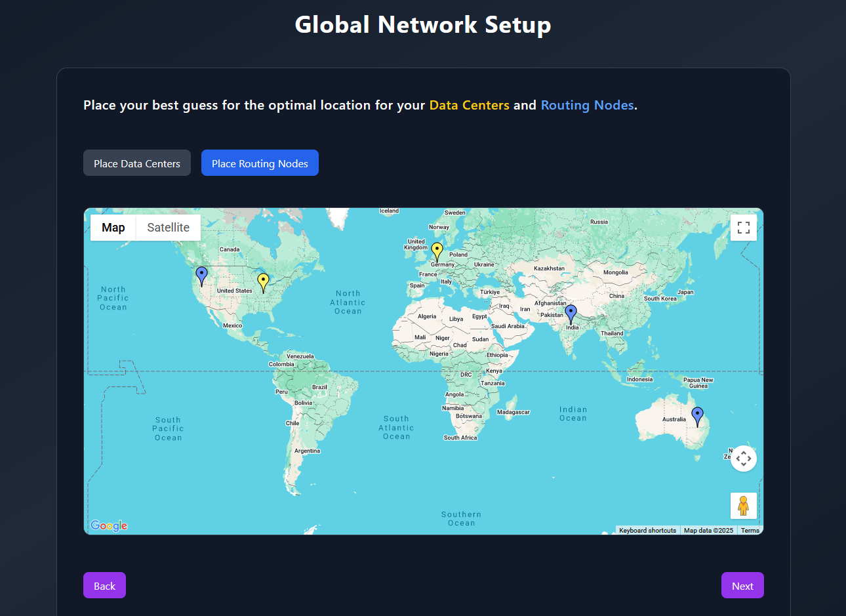The width and height of the screenshot is (846, 616).
Task: Click the South Africa label on the map
Action: tap(460, 438)
